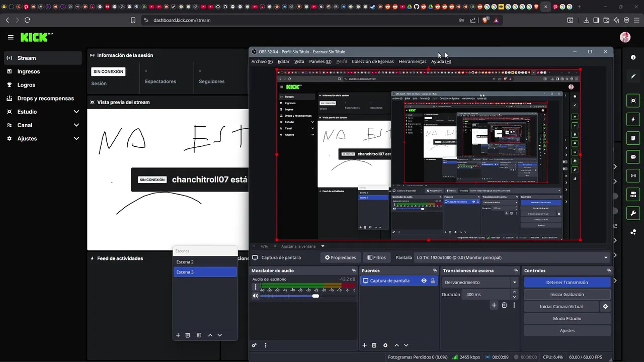Click the wrench icon in Kick's right sidebar
Image resolution: width=644 pixels, height=362 pixels.
[633, 213]
